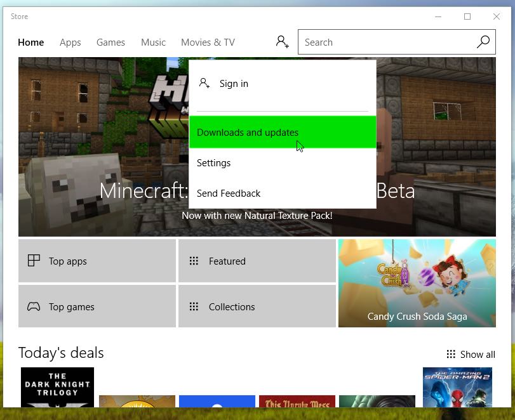Go to the Movies & TV tab
This screenshot has height=420, width=515.
click(x=208, y=43)
